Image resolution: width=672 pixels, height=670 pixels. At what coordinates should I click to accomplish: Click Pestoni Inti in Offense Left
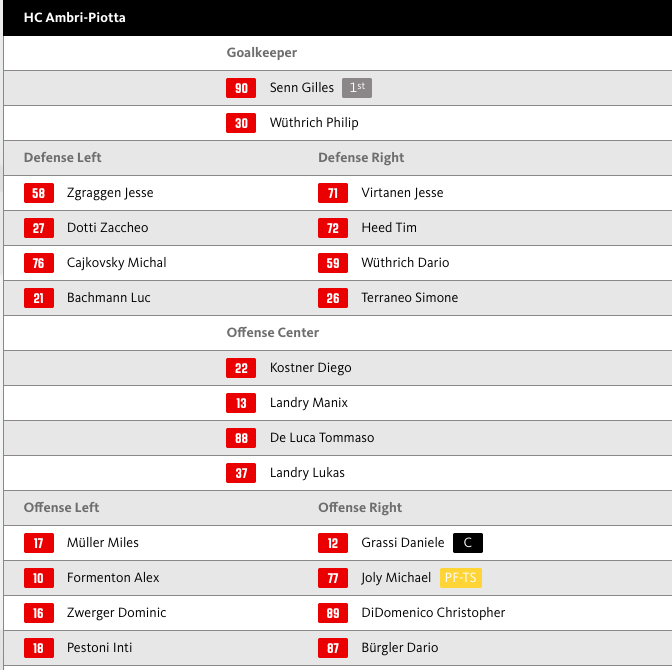click(99, 648)
